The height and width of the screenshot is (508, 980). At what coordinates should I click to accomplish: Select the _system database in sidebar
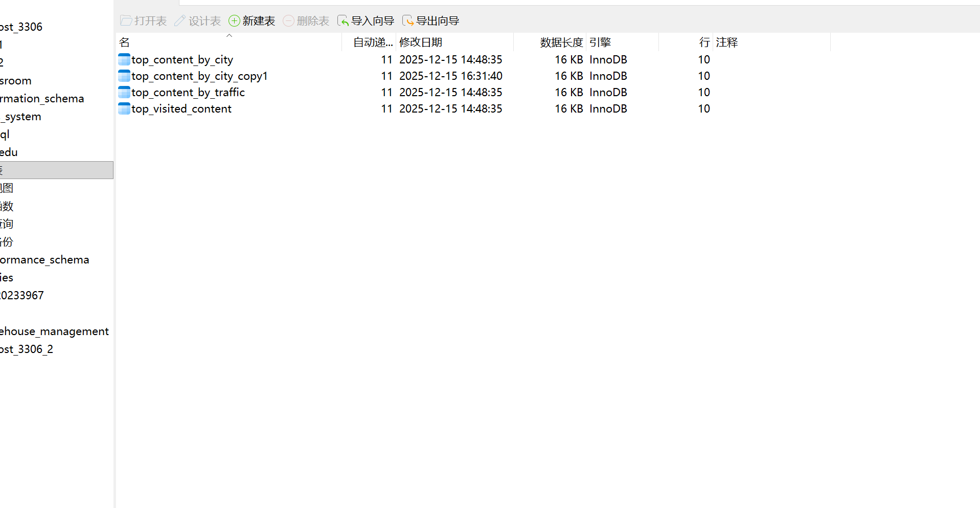pyautogui.click(x=20, y=117)
